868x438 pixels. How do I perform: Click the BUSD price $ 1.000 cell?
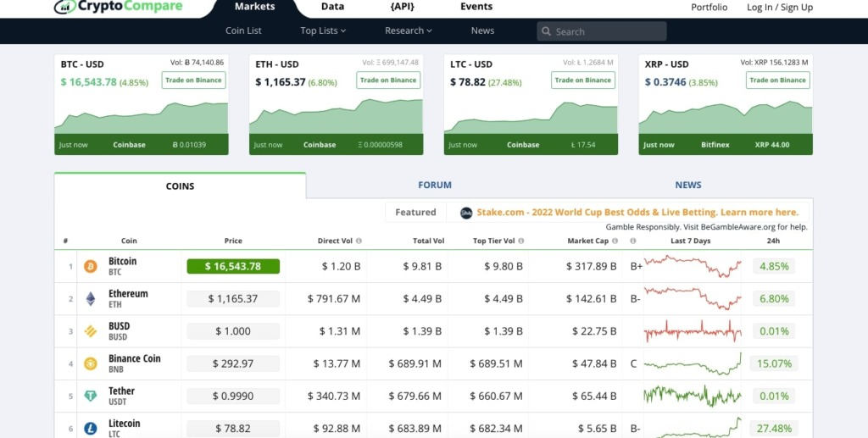tap(233, 331)
